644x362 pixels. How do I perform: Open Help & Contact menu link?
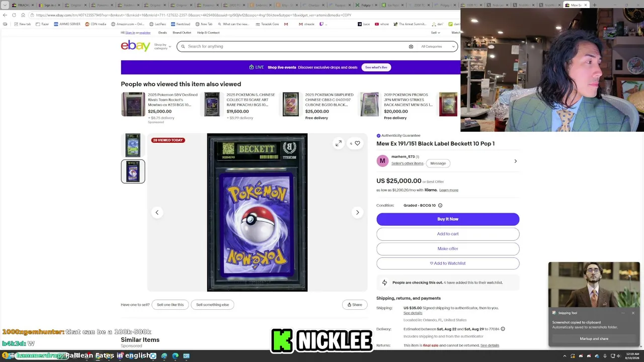(208, 33)
